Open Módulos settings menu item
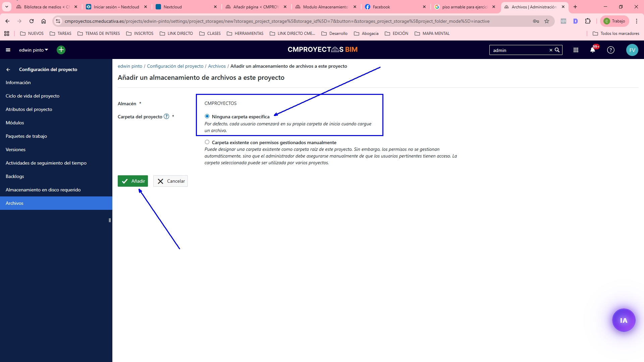This screenshot has width=644, height=362. (x=15, y=123)
